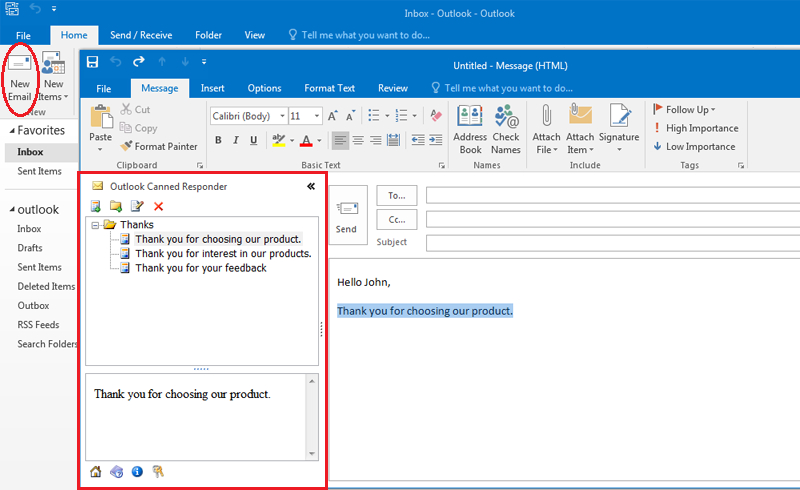The image size is (800, 490).
Task: Click the Send button
Action: 347,215
